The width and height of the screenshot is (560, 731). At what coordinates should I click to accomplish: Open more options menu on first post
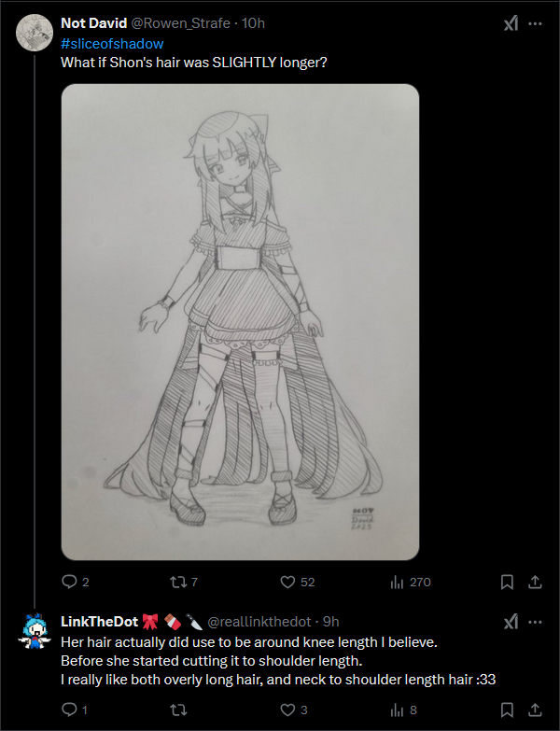[535, 23]
